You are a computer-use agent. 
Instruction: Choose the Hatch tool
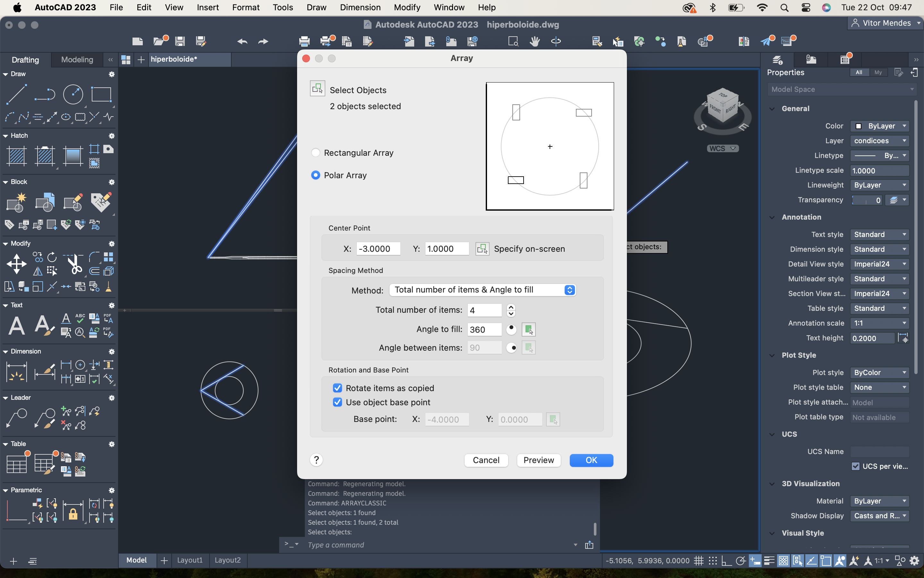click(16, 156)
